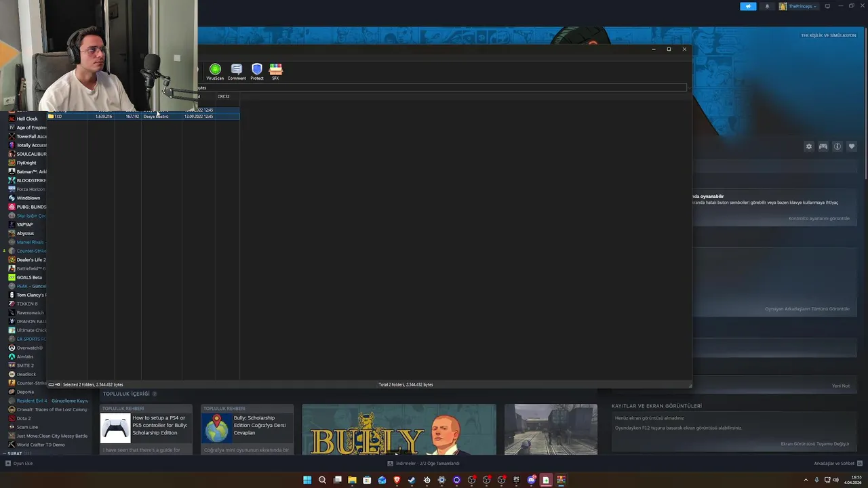This screenshot has height=488, width=868.
Task: Click the Tom Clancy's game icon
Action: [12, 295]
